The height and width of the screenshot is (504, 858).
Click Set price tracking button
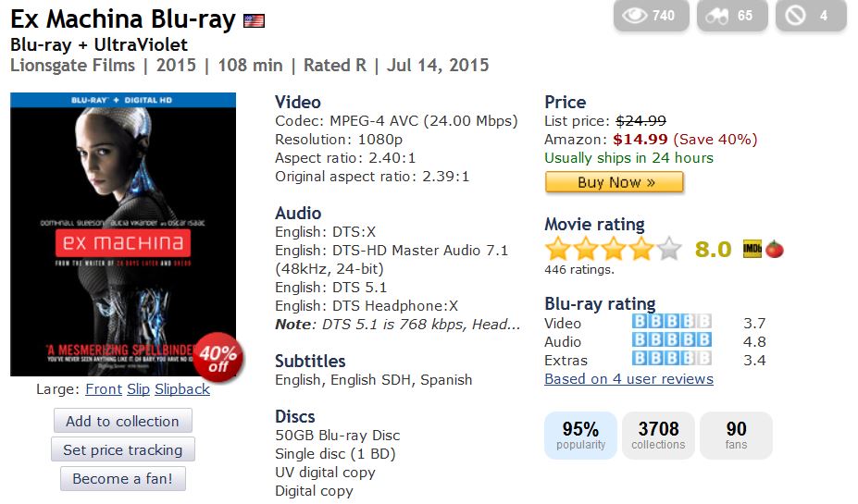(x=122, y=450)
